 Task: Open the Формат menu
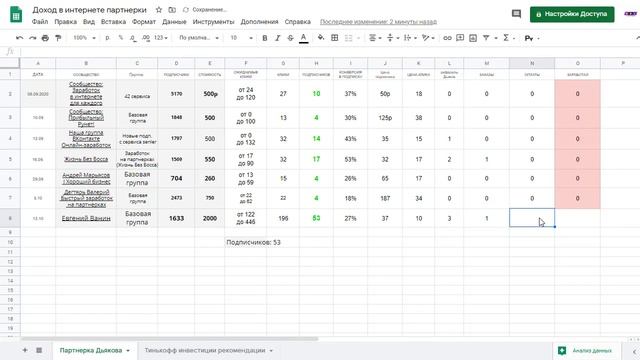[x=144, y=22]
